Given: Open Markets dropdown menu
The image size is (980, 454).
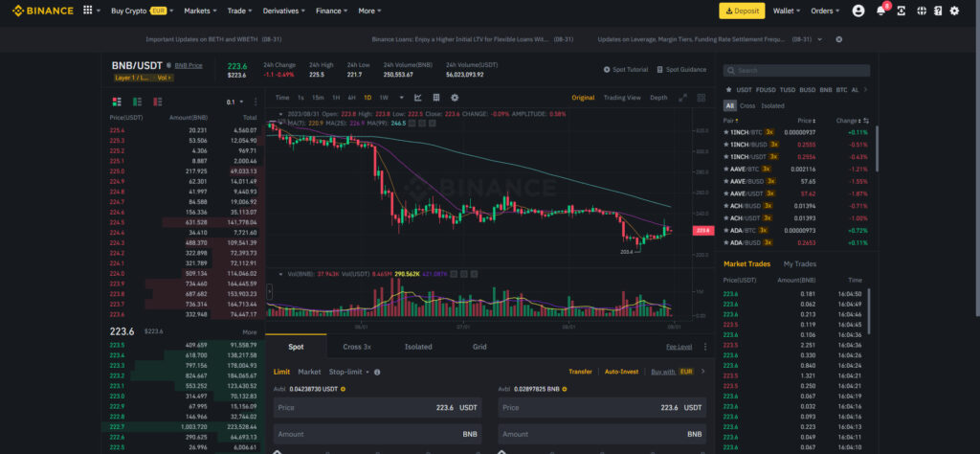Looking at the screenshot, I should (201, 11).
